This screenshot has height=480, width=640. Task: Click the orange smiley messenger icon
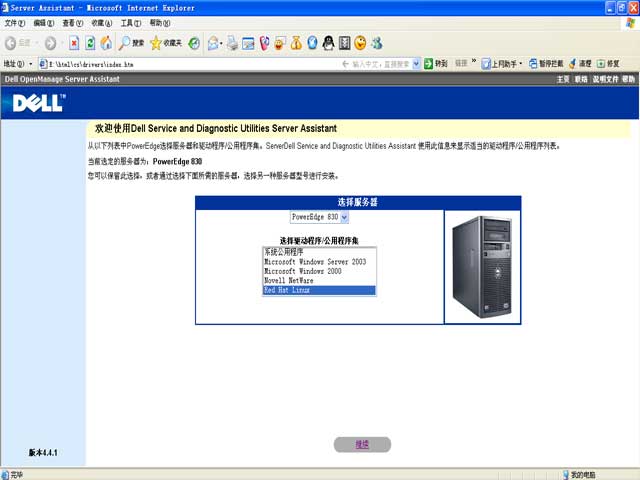[280, 43]
